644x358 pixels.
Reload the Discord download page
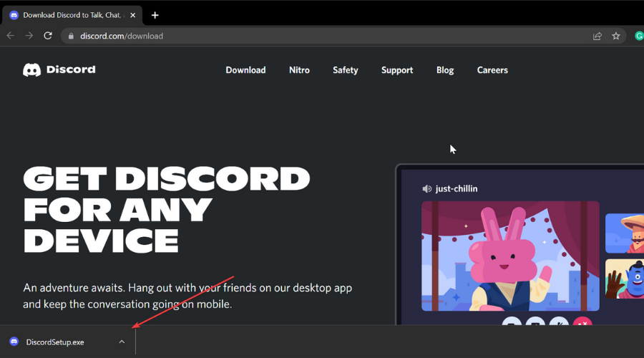48,36
